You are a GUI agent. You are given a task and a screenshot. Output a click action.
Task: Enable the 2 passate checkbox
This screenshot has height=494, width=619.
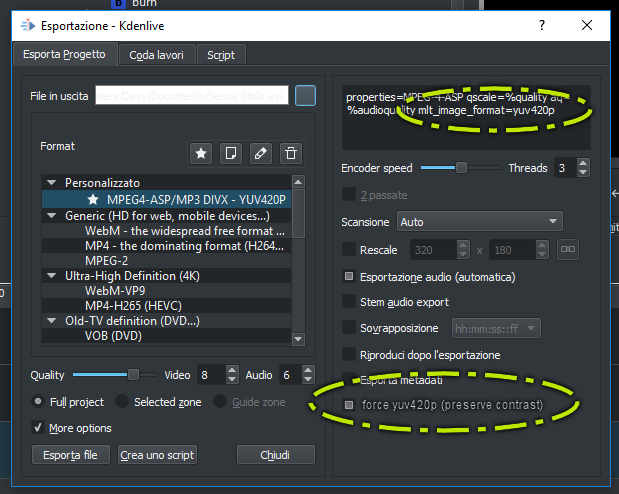349,194
